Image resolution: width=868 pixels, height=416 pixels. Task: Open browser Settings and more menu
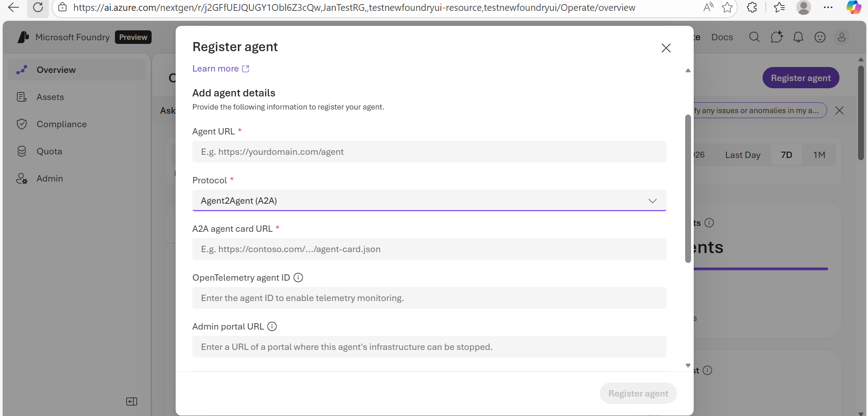pyautogui.click(x=828, y=8)
